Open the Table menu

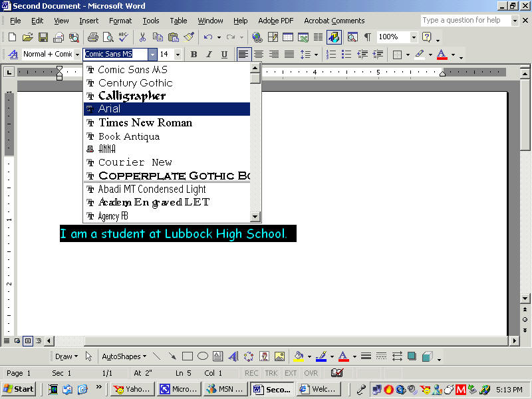pyautogui.click(x=178, y=21)
